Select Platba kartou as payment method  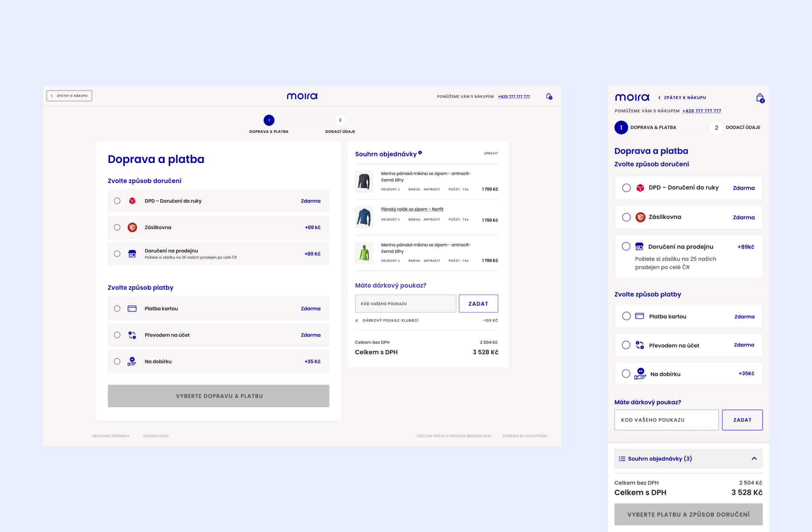(118, 308)
